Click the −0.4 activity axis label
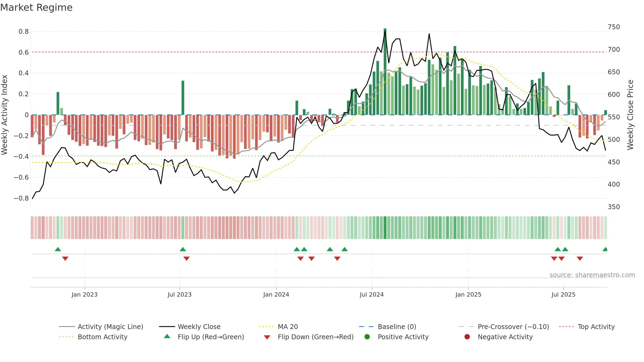The width and height of the screenshot is (644, 362). (x=21, y=157)
